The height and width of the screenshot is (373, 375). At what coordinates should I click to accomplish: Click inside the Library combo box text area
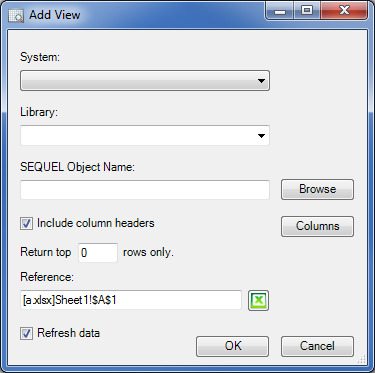click(137, 136)
